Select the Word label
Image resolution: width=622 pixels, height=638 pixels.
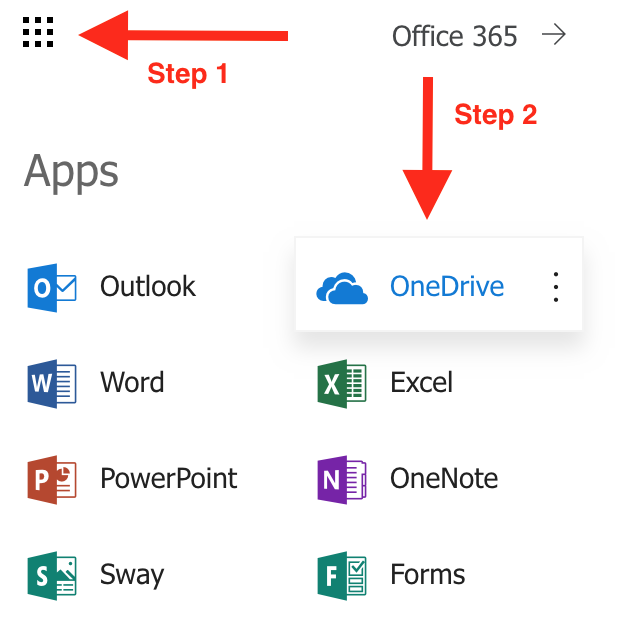pos(132,382)
